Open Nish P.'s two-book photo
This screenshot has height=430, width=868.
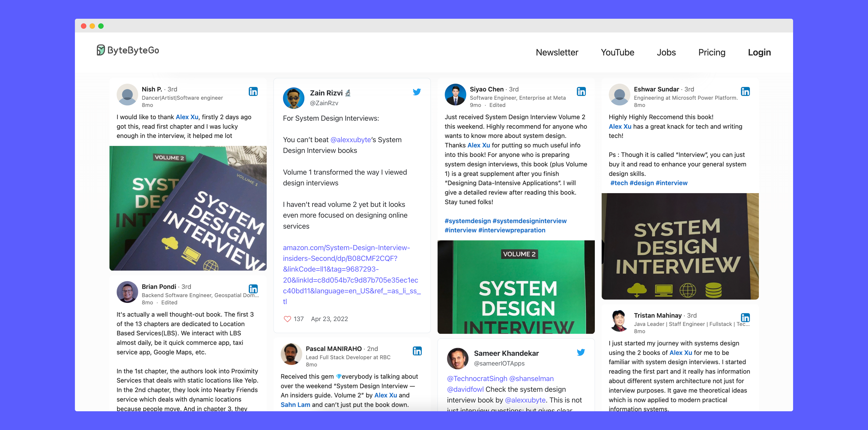pyautogui.click(x=188, y=208)
